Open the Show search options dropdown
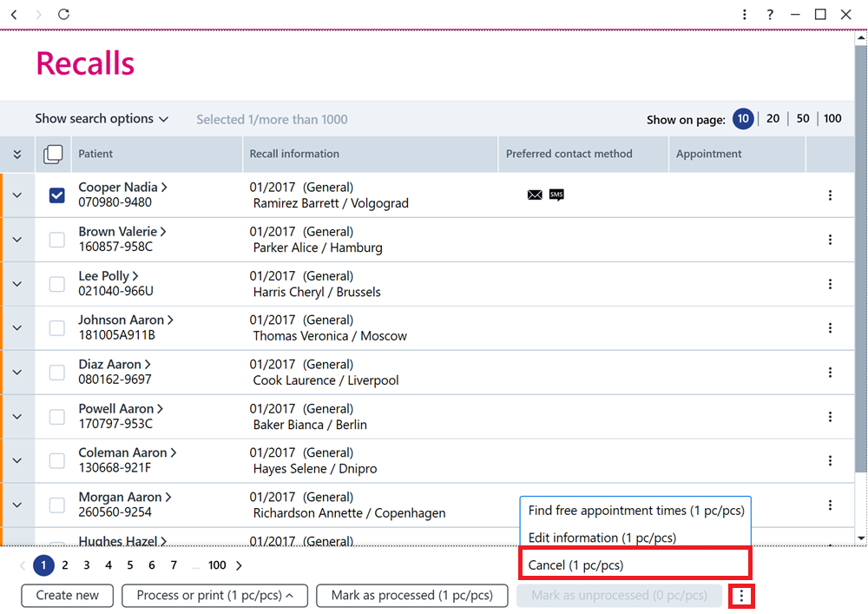 point(102,118)
